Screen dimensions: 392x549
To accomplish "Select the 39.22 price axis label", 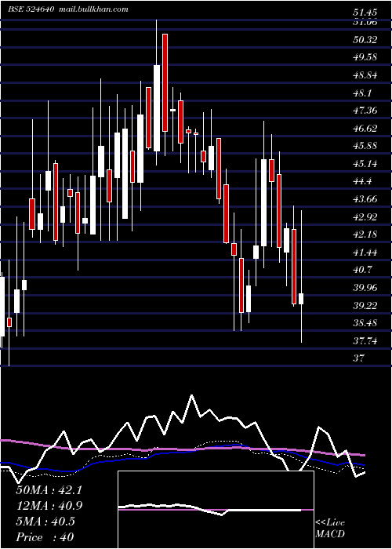I will tap(365, 305).
